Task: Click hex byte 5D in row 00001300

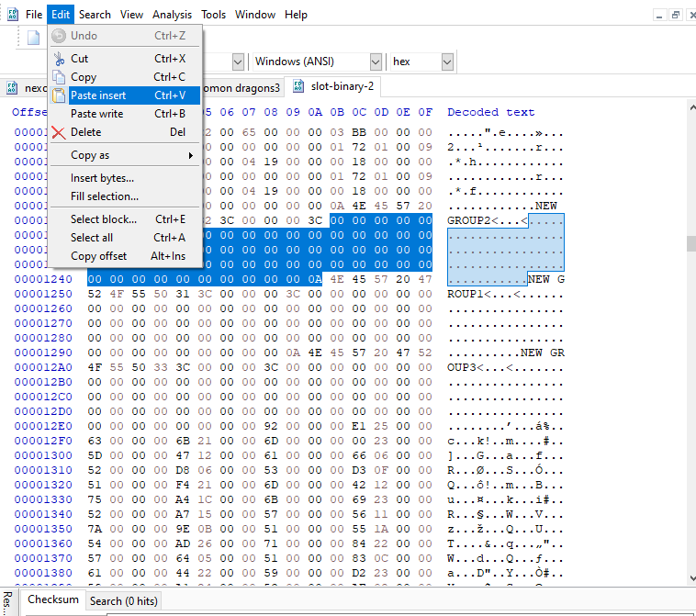Action: tap(95, 455)
